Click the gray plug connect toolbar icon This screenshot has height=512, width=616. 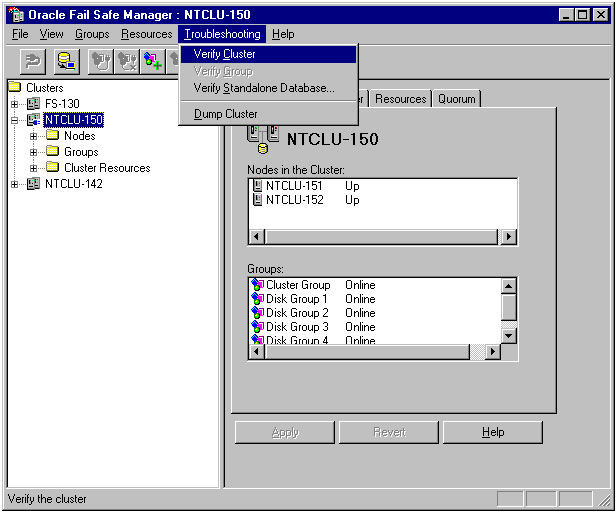[33, 61]
